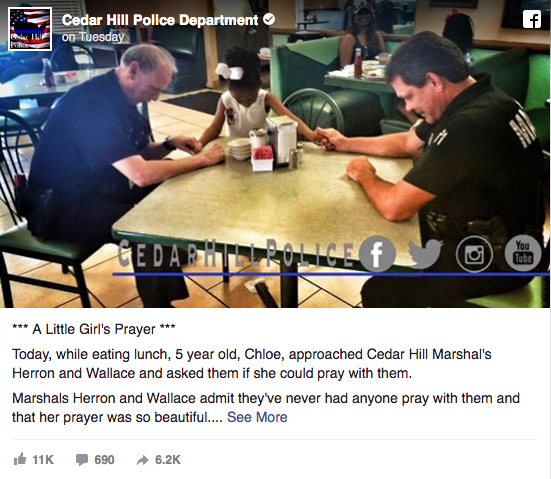
Task: Click the share arrow icon
Action: [x=143, y=460]
